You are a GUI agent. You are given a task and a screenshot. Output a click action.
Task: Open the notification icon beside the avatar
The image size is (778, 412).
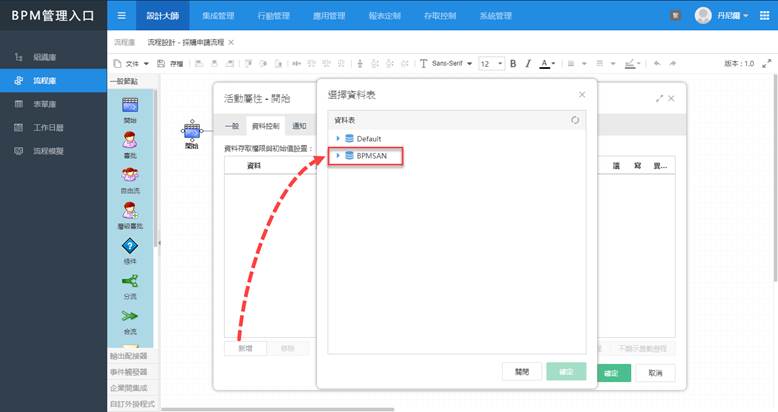(x=675, y=15)
